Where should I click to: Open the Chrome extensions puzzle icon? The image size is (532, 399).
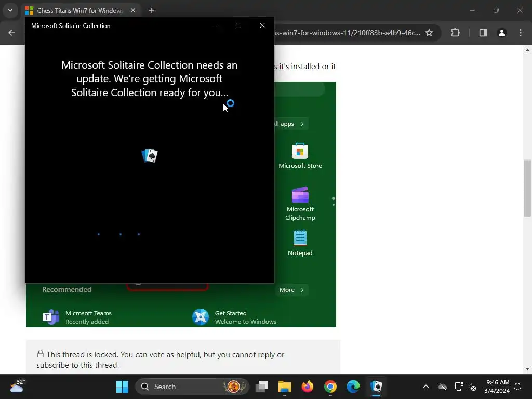coord(455,33)
